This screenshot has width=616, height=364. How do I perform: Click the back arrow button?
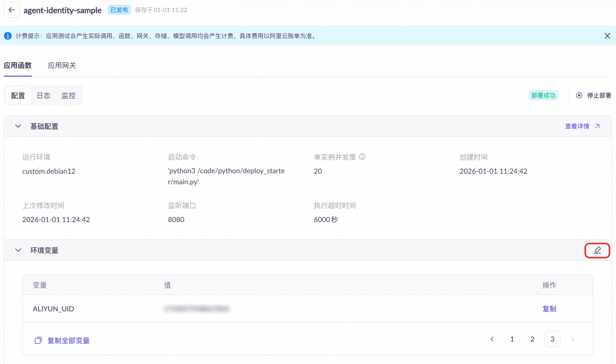click(x=12, y=10)
